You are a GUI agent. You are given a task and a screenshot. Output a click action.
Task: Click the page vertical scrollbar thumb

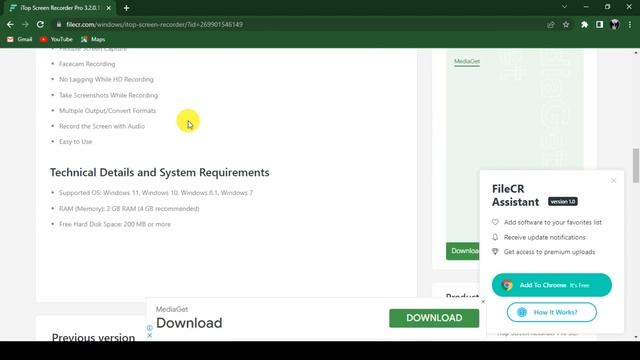(x=636, y=166)
